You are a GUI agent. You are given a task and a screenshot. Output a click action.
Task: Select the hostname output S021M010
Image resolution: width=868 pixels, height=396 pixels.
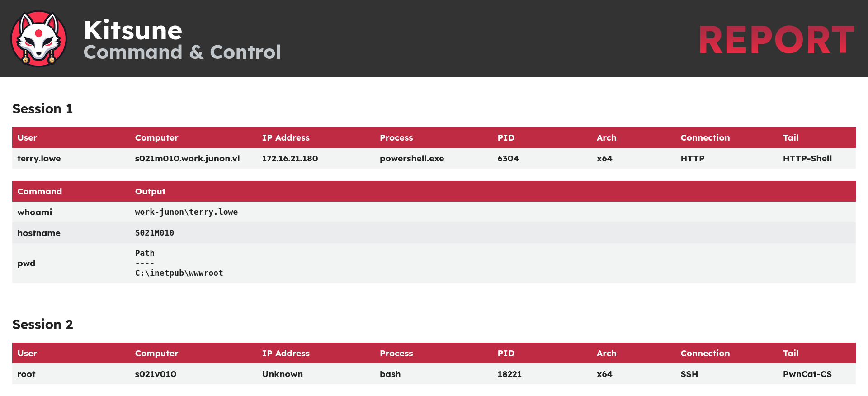[x=155, y=233]
